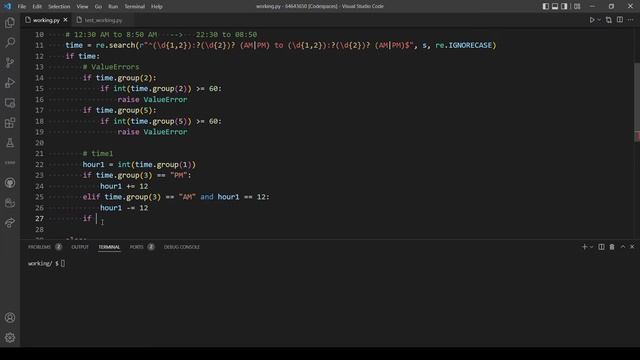Toggle the primary sidebar layout icon
Viewport: 640px width, 360px height.
point(546,6)
